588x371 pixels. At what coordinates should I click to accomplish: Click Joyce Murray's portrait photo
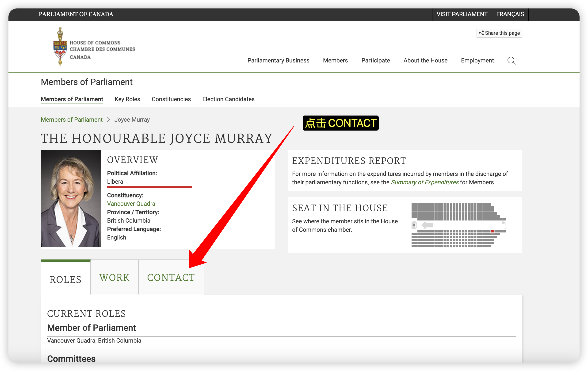click(71, 198)
